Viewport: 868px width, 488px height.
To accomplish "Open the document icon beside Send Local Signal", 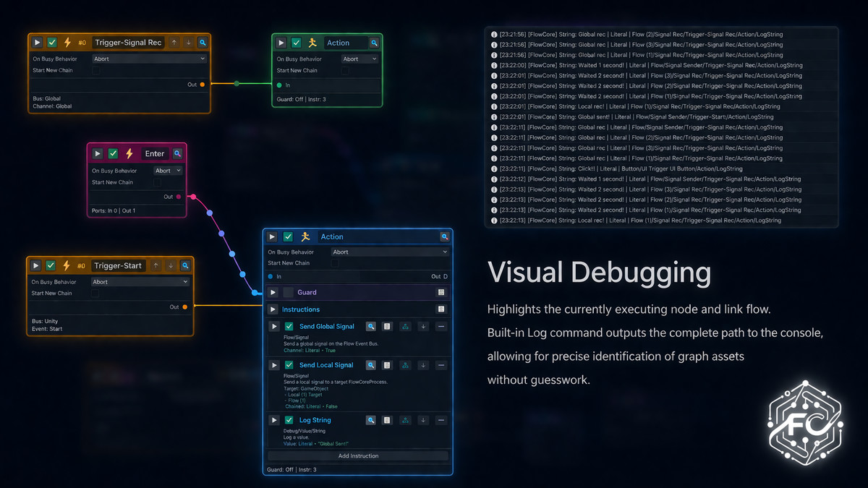I will (x=387, y=365).
